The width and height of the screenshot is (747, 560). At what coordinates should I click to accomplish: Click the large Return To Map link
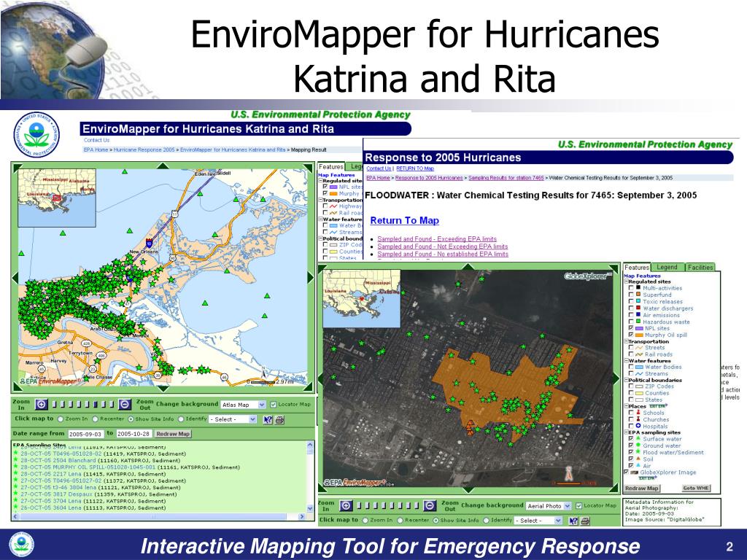tap(404, 220)
